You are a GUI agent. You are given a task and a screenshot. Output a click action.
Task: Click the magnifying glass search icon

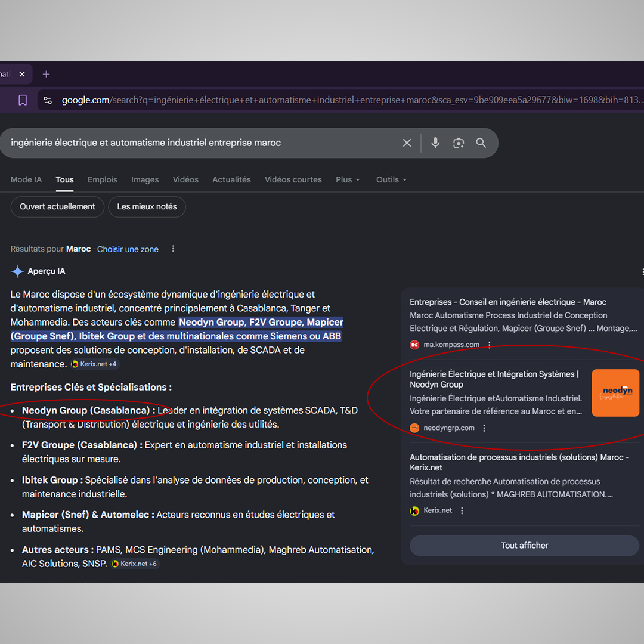tap(481, 143)
